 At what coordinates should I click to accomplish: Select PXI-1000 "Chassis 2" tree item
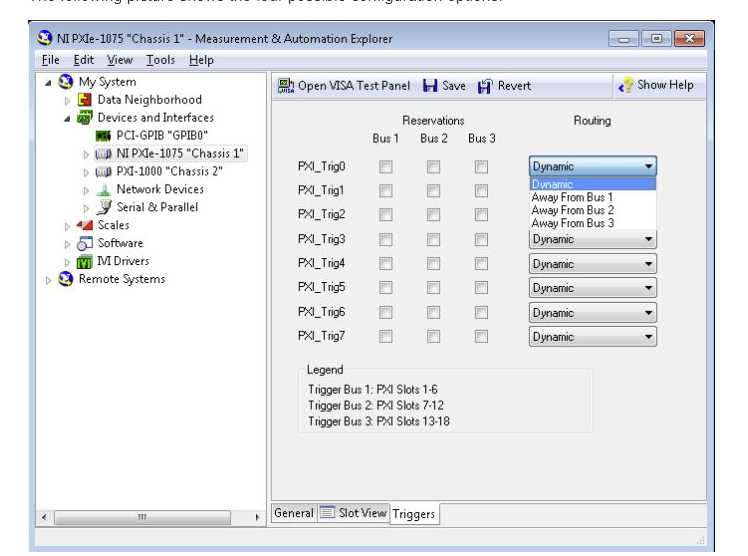pyautogui.click(x=170, y=172)
